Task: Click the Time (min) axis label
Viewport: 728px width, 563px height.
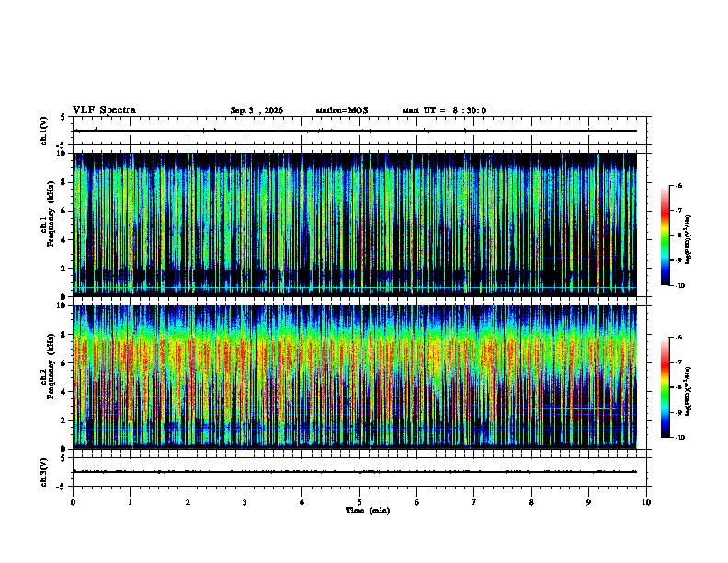Action: coord(368,511)
